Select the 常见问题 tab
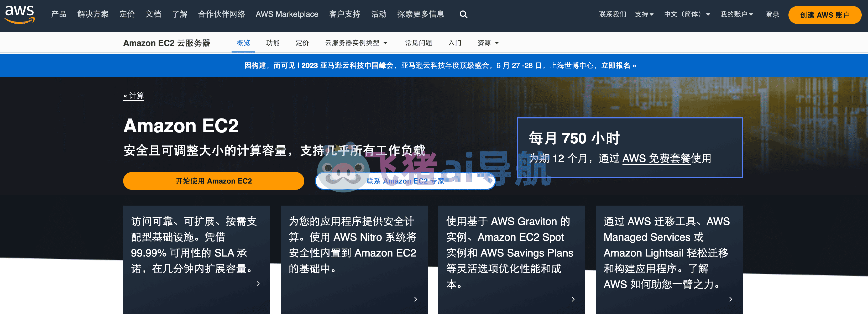The image size is (868, 334). (419, 43)
